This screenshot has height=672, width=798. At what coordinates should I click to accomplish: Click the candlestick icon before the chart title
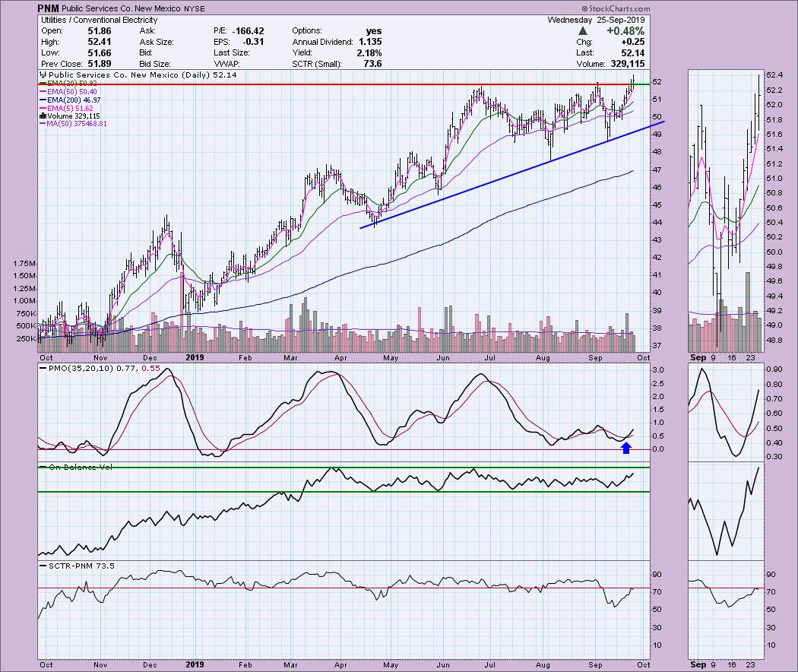[43, 77]
